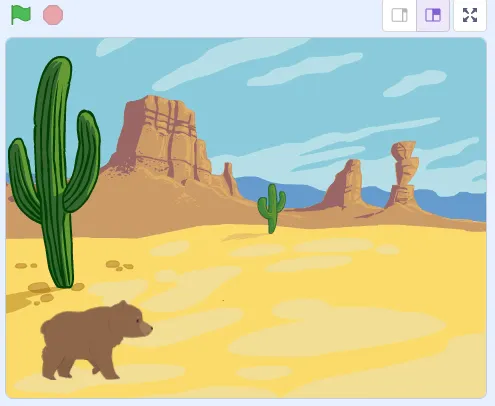Click the left arm of the tall cactus
The height and width of the screenshot is (406, 495).
[23, 178]
